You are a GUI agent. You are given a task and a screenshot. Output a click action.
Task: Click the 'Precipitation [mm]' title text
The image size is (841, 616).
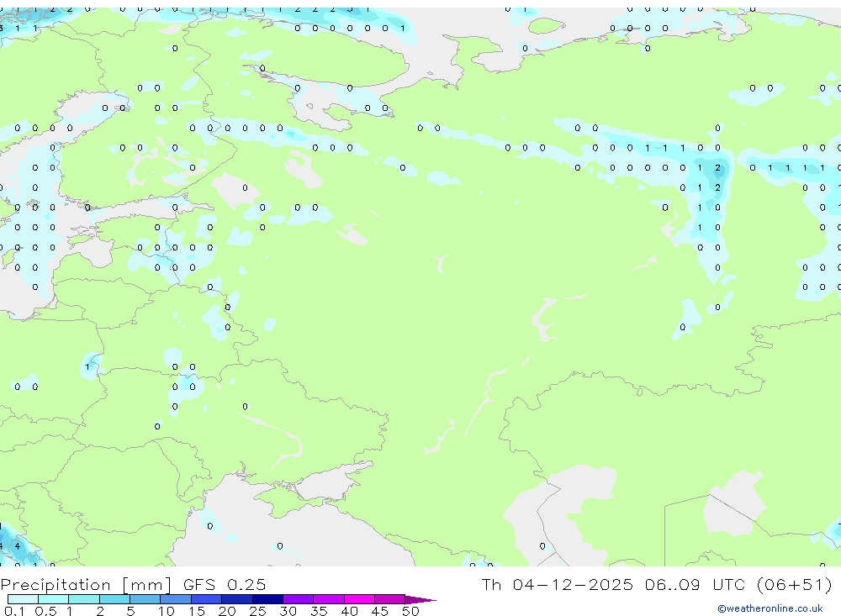(86, 585)
